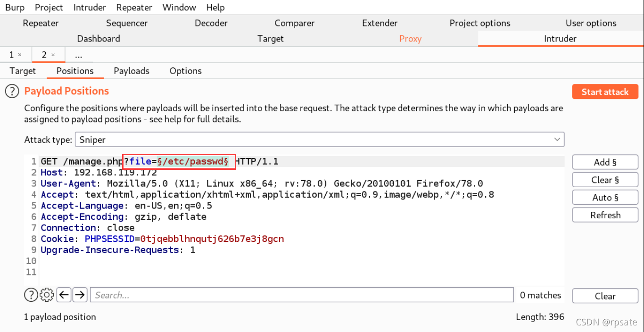
Task: Click the Auto § button
Action: pyautogui.click(x=605, y=198)
